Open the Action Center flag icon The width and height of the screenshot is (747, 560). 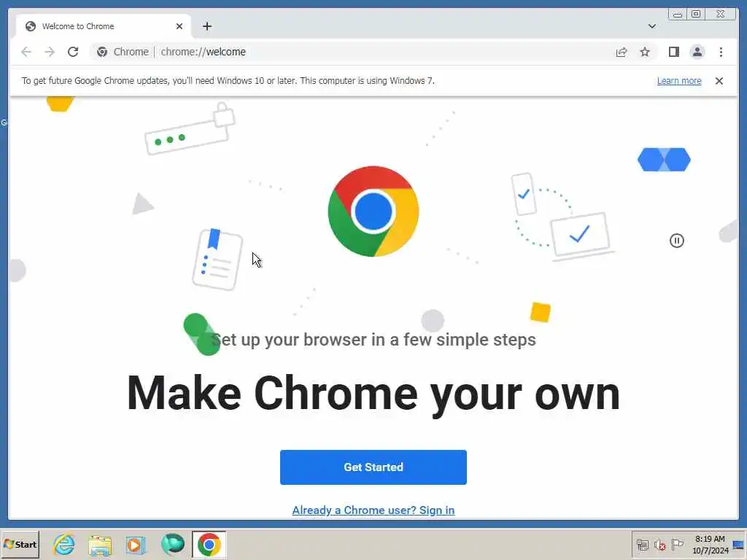pyautogui.click(x=677, y=544)
